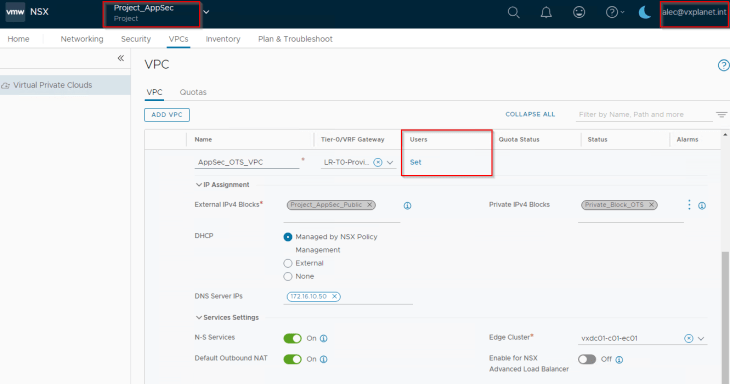Open the filter options icon

pos(721,115)
